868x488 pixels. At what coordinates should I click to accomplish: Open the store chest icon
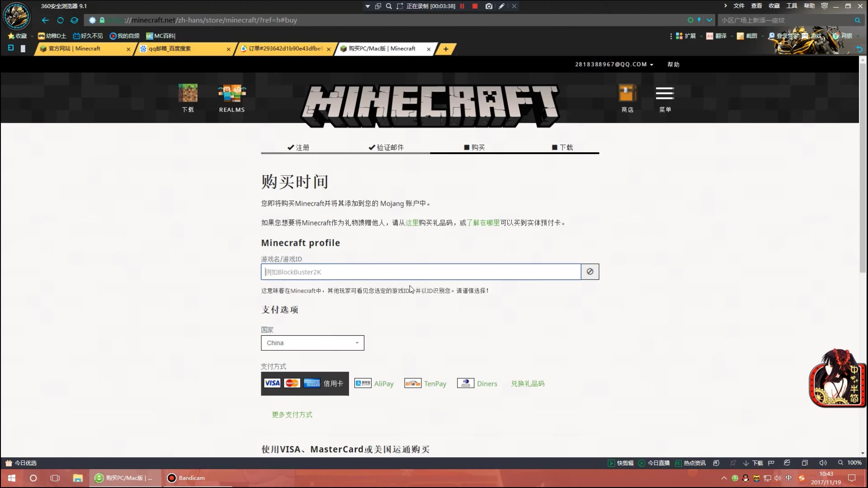pyautogui.click(x=627, y=93)
